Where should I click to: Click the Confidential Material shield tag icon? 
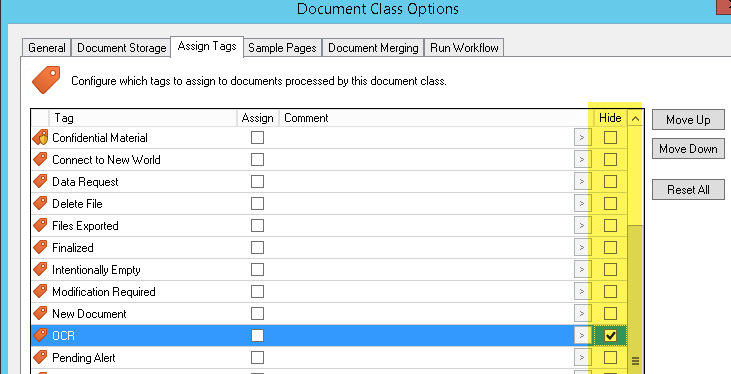tap(41, 138)
